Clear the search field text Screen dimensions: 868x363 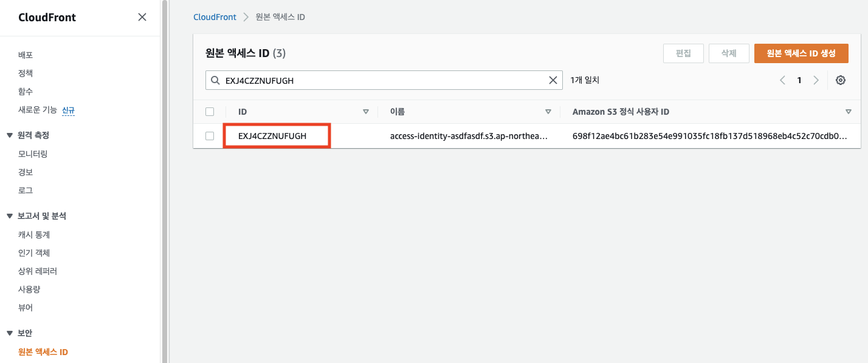(553, 80)
